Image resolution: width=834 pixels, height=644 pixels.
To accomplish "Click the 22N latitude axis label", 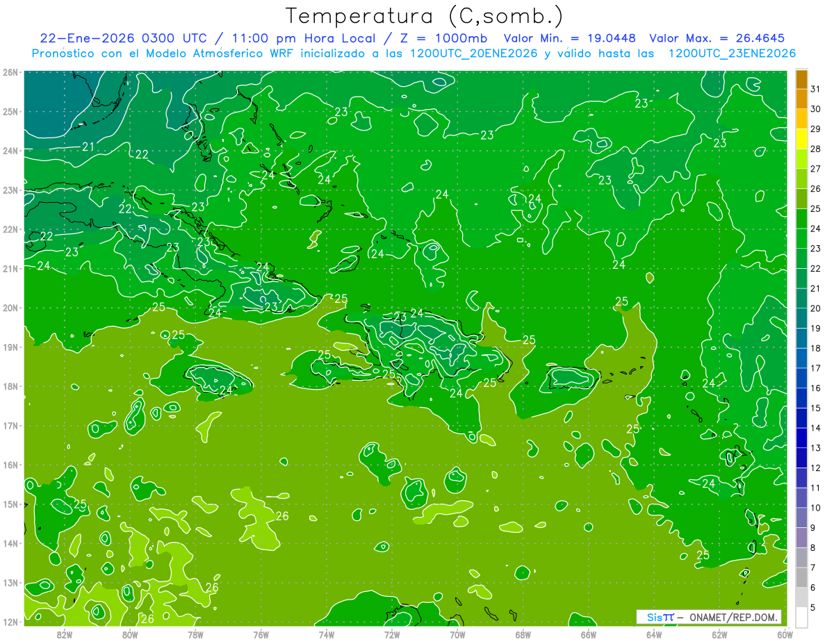I will tap(10, 229).
